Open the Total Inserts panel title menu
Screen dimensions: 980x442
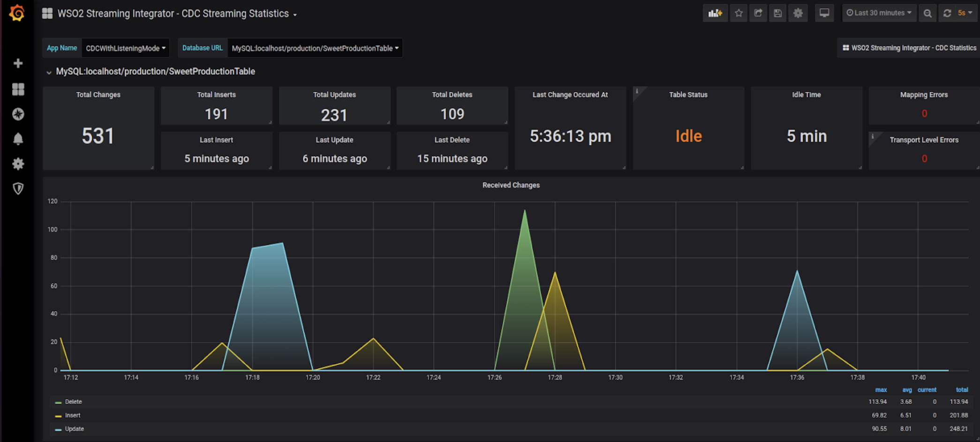click(x=216, y=95)
